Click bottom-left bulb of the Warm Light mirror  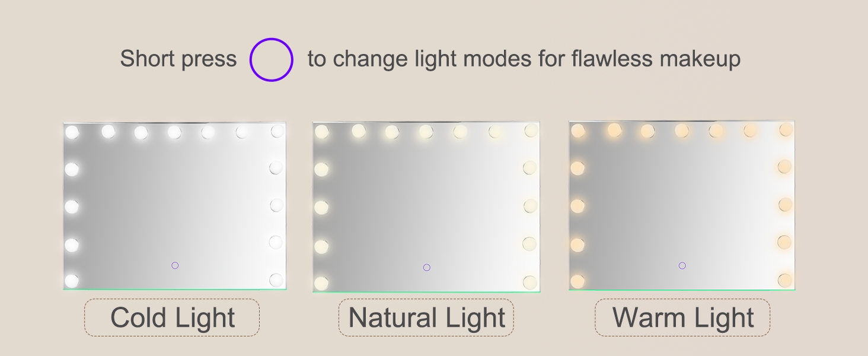pyautogui.click(x=577, y=281)
